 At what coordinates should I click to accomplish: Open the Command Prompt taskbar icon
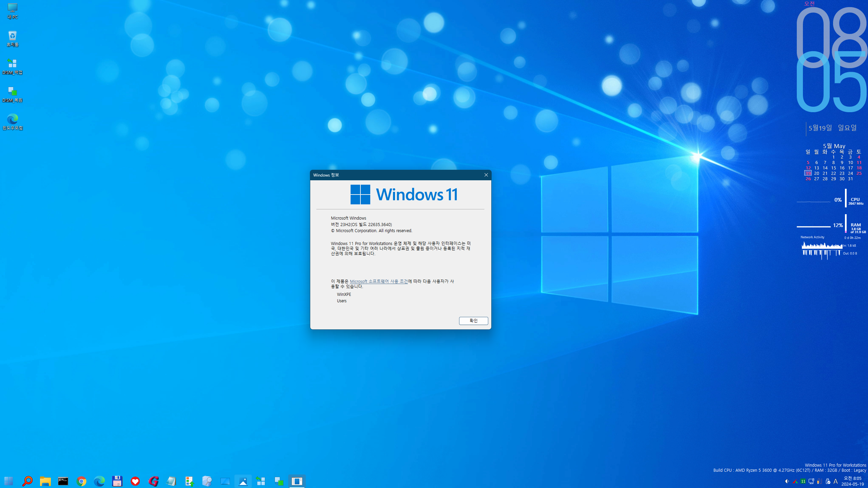tap(63, 481)
